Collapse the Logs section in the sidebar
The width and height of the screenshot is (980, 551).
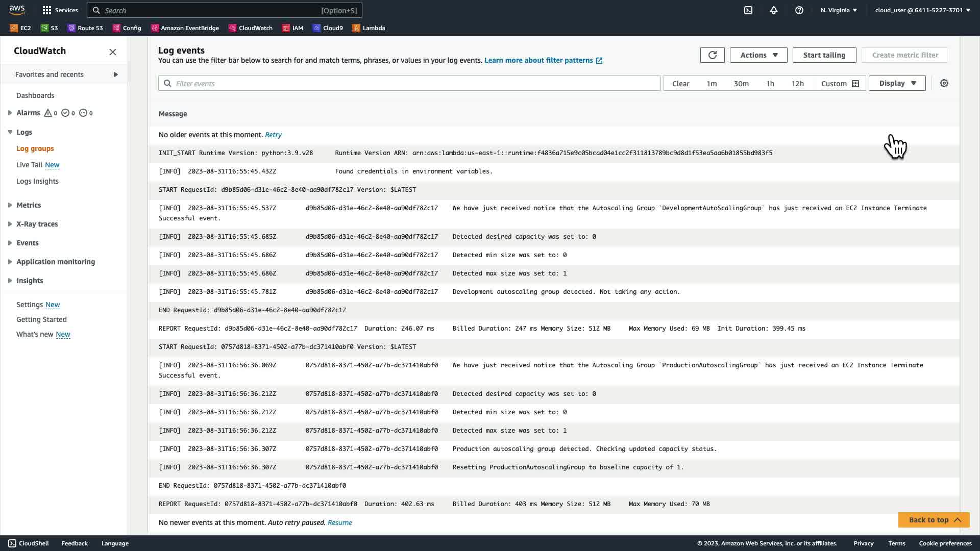click(10, 132)
